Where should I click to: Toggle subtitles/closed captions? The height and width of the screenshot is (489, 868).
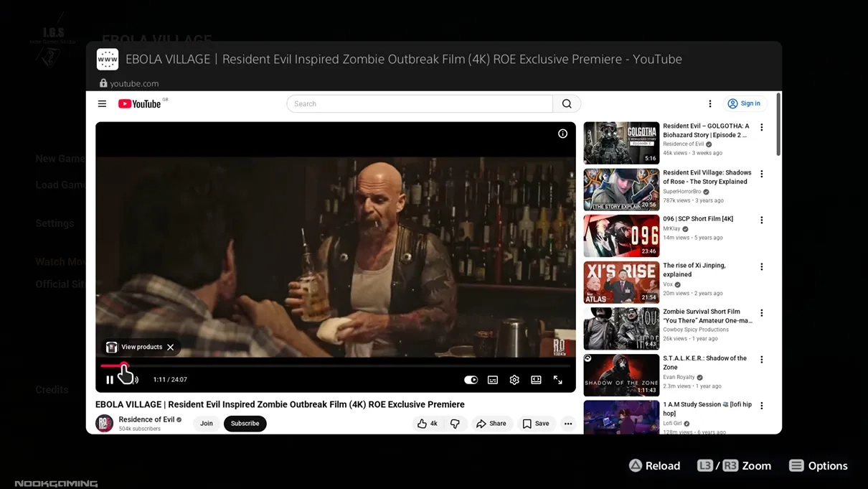[x=493, y=380]
